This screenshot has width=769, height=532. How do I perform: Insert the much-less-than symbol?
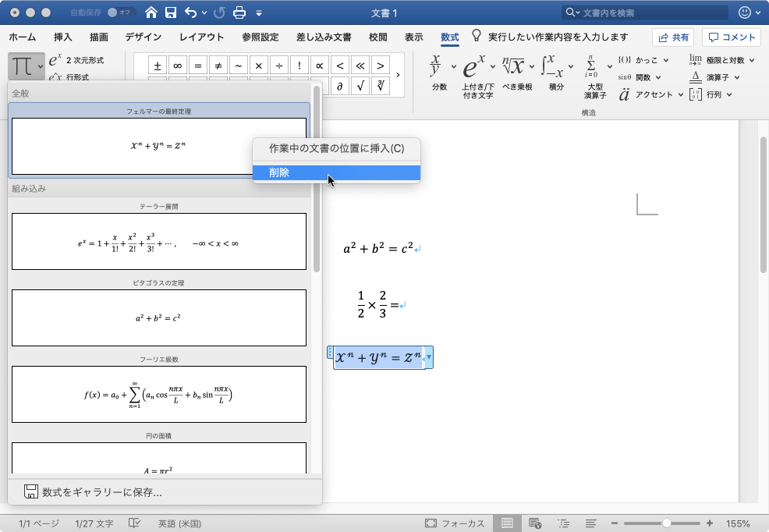point(360,66)
